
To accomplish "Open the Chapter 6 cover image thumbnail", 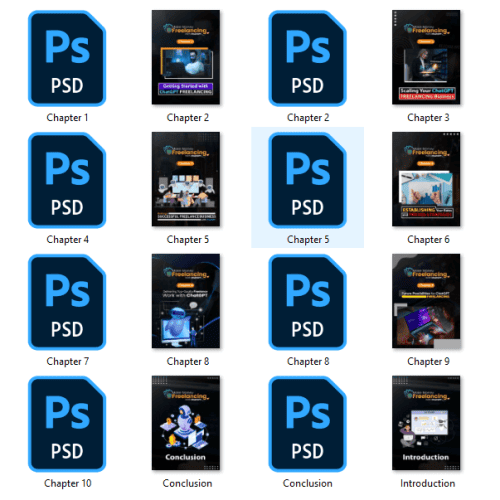I will coord(426,179).
